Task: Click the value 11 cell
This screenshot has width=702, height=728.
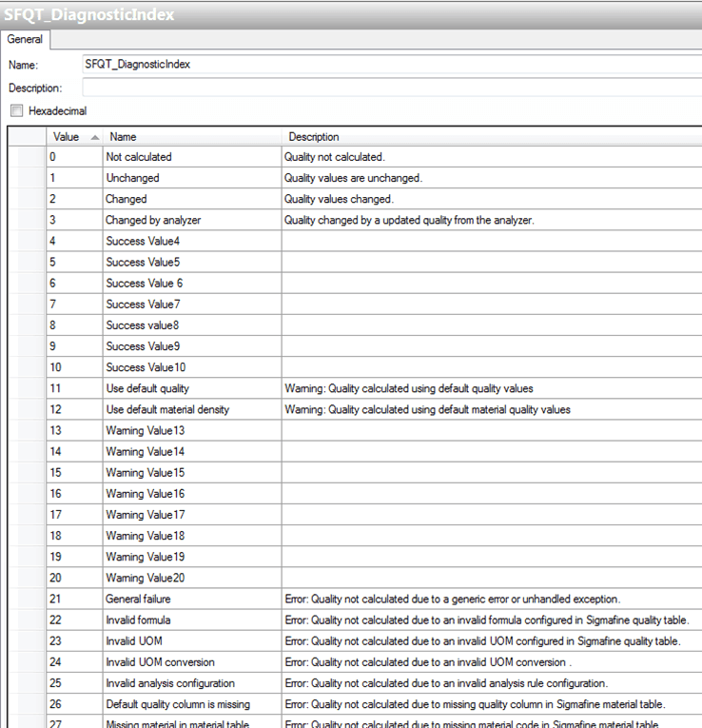Action: 73,388
